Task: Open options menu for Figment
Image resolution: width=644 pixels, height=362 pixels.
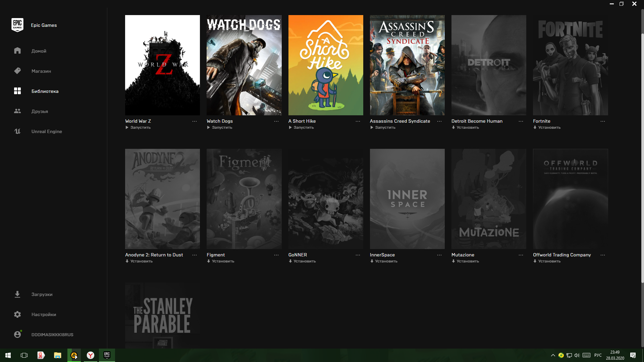Action: [276, 255]
